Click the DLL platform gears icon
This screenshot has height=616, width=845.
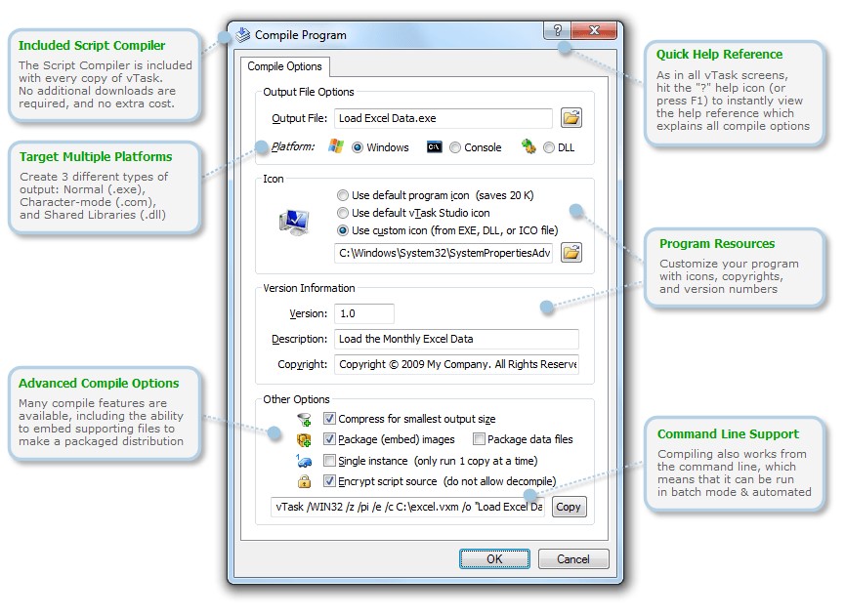click(528, 146)
